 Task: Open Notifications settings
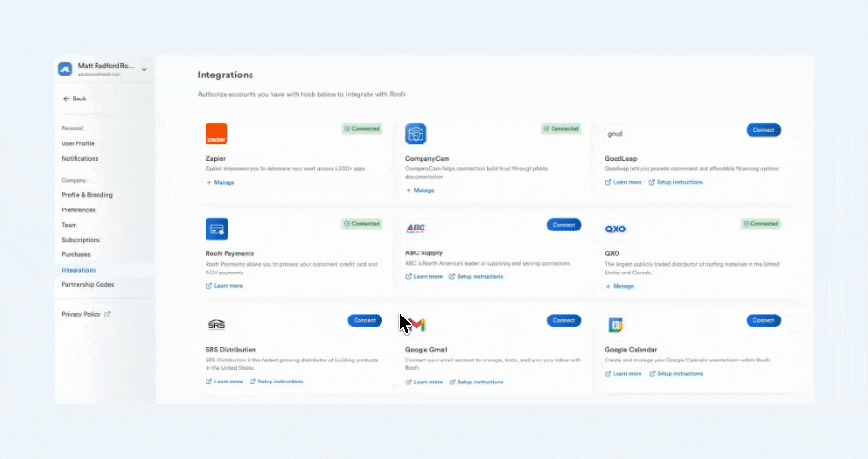pos(79,159)
